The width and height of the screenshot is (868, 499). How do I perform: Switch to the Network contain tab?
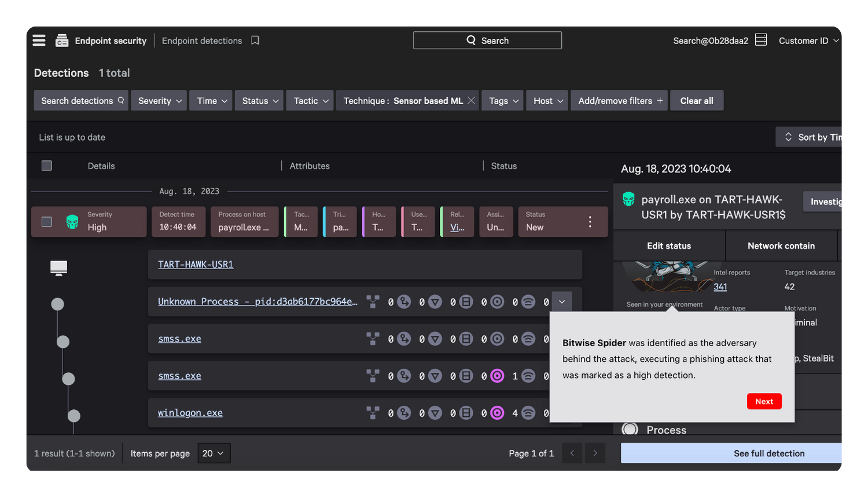coord(781,245)
